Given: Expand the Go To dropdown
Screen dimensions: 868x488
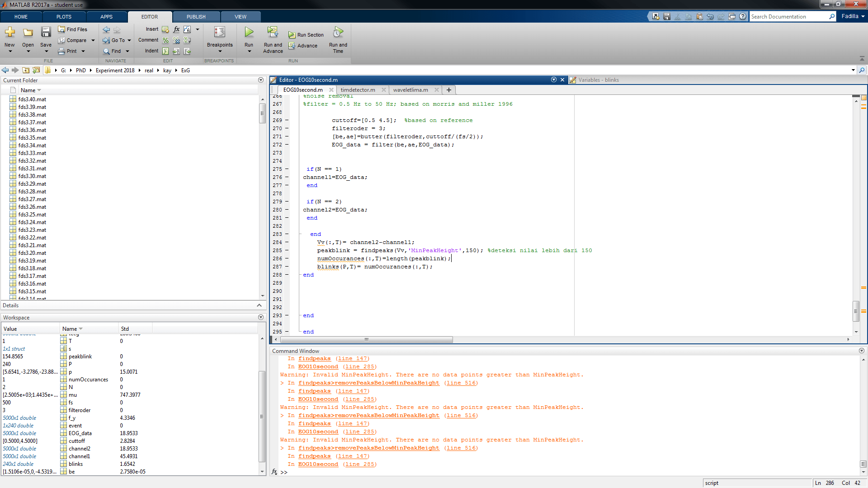Looking at the screenshot, I should (x=129, y=40).
